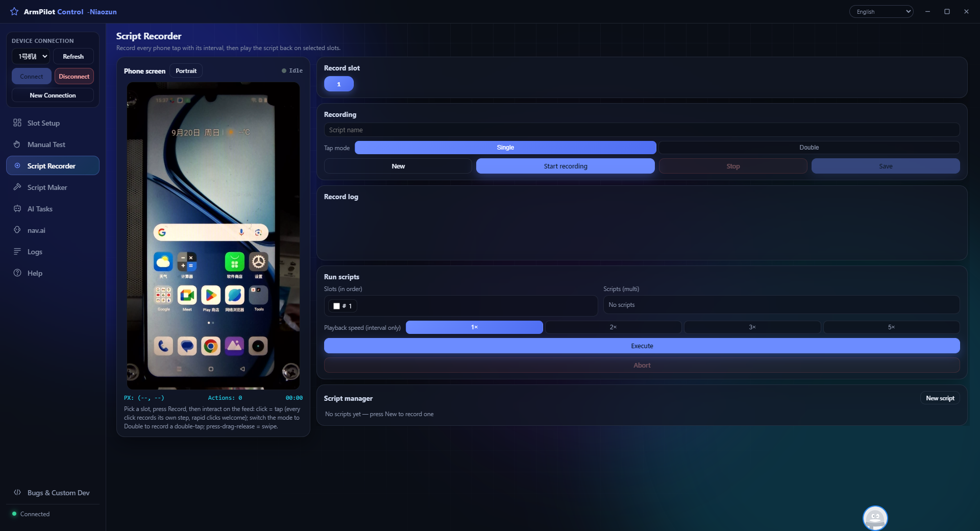Screen dimensions: 980x531
Task: Open the nav.ai sidebar icon
Action: [x=17, y=230]
